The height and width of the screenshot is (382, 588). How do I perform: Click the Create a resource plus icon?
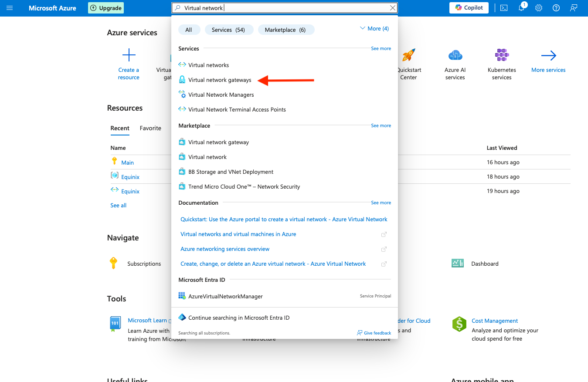click(129, 55)
